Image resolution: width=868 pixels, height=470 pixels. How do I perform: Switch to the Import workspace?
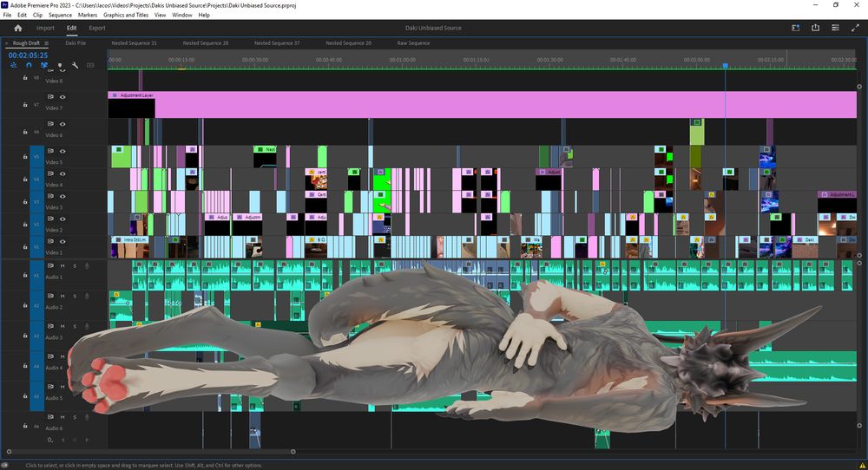pyautogui.click(x=45, y=28)
